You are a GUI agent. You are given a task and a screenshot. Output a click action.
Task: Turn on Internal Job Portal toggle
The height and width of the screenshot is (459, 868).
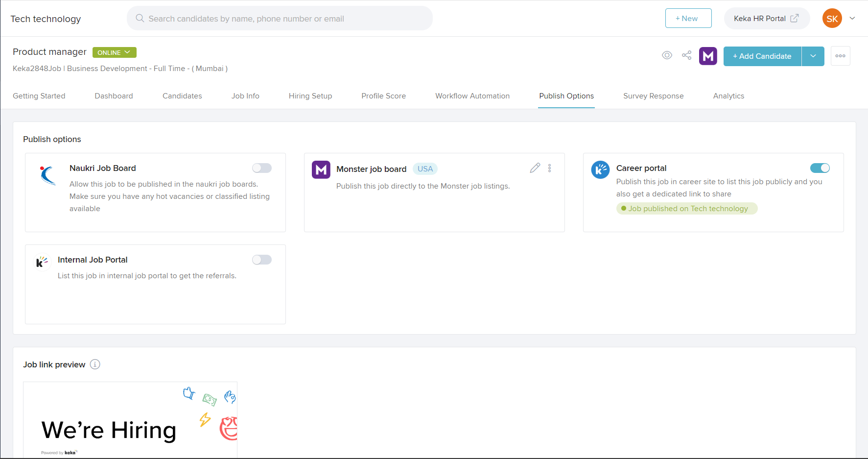pyautogui.click(x=262, y=260)
